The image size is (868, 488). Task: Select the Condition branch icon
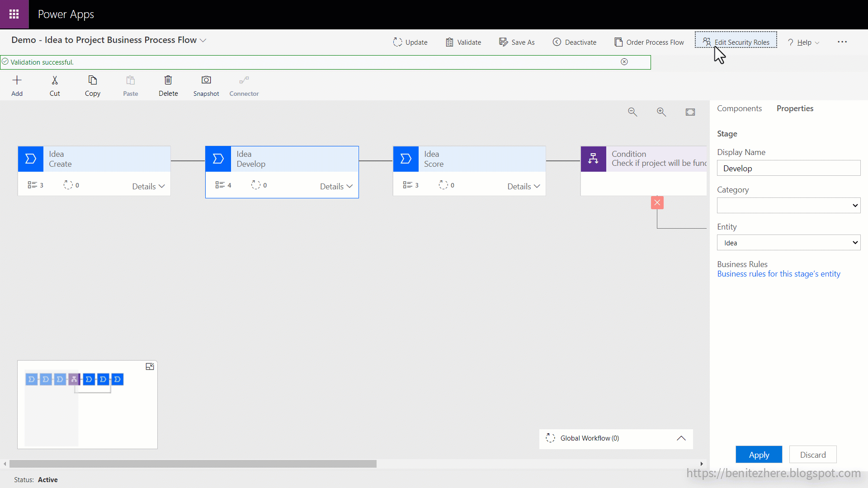point(594,159)
